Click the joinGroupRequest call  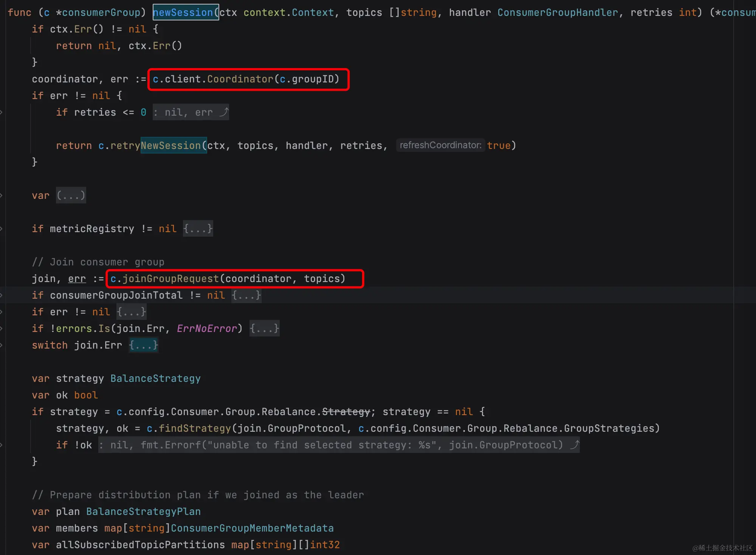tap(170, 279)
